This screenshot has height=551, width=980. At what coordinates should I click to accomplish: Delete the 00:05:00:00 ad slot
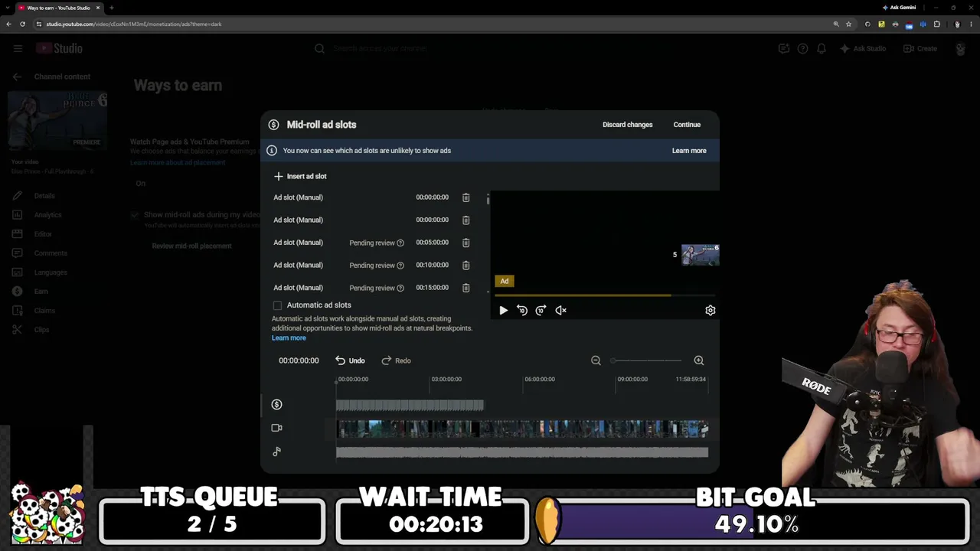[x=465, y=243]
